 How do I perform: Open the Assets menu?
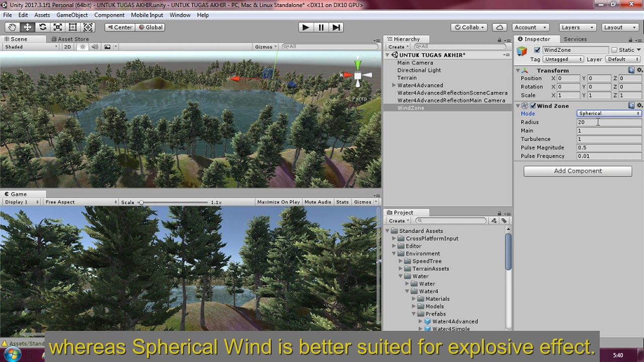click(42, 15)
